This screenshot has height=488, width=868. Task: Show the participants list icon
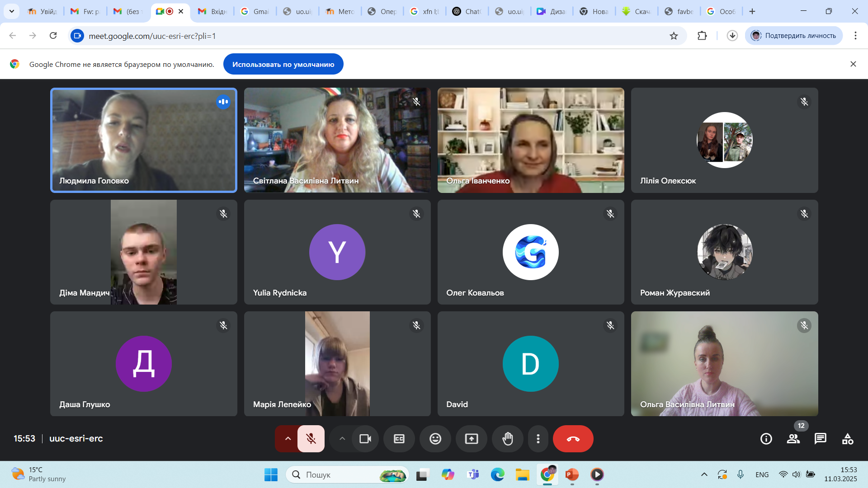coord(793,439)
